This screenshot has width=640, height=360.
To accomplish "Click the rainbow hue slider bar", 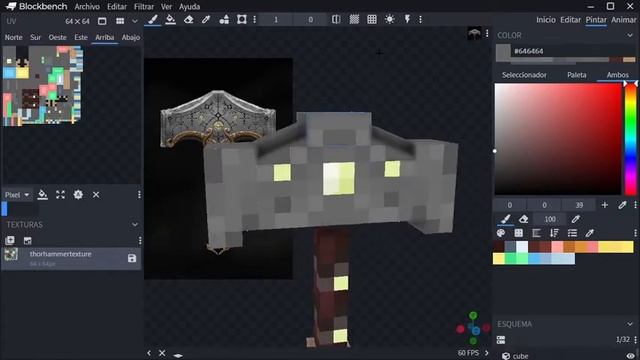I will 631,139.
